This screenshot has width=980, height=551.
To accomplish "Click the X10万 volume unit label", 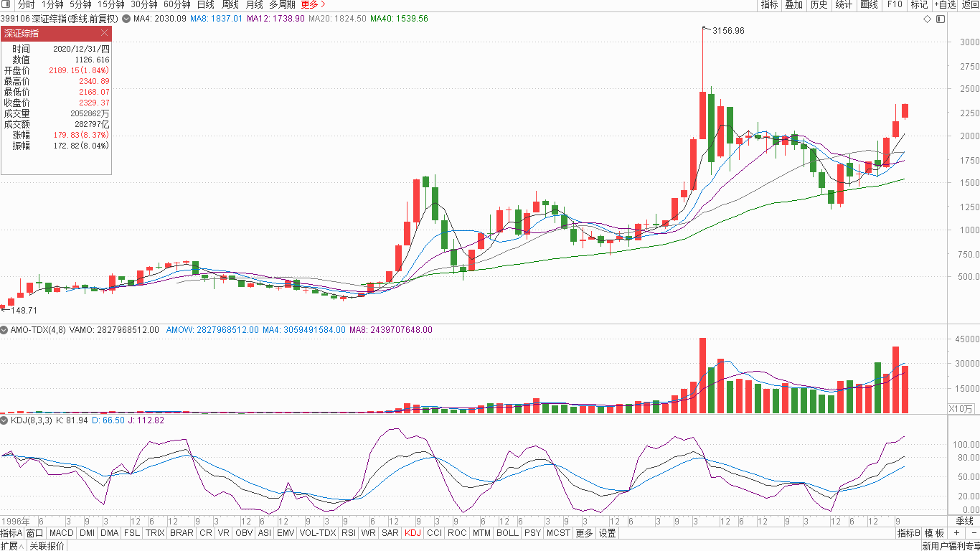I will point(961,409).
